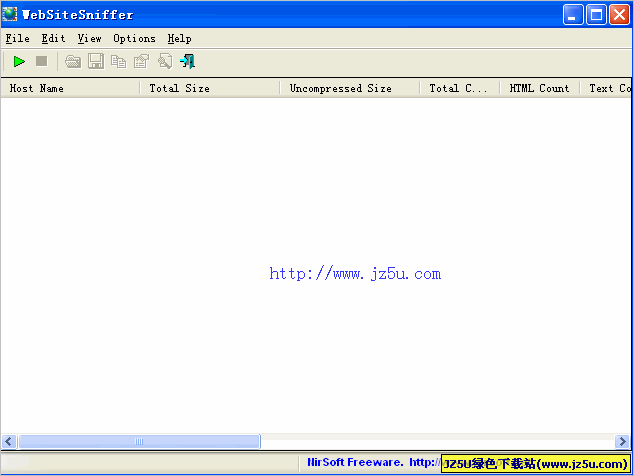Screen dimensions: 634x476
Task: Click the Total C... column header
Action: (460, 88)
